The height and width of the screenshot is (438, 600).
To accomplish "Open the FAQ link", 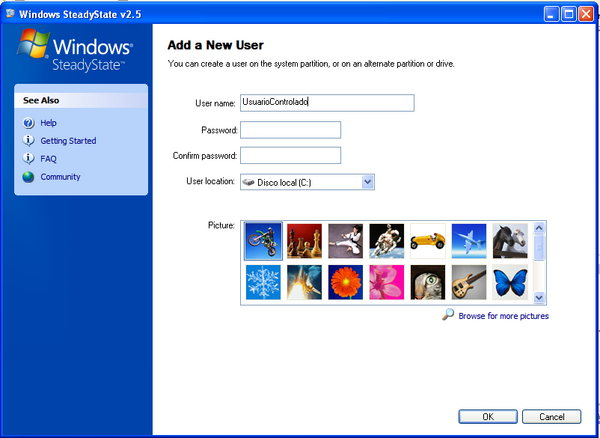I will [49, 159].
